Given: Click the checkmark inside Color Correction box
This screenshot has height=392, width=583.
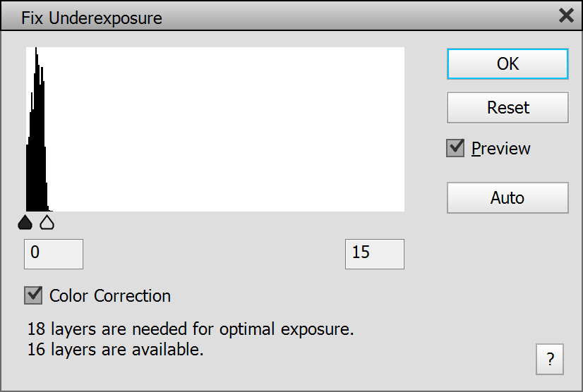Looking at the screenshot, I should click(x=33, y=295).
